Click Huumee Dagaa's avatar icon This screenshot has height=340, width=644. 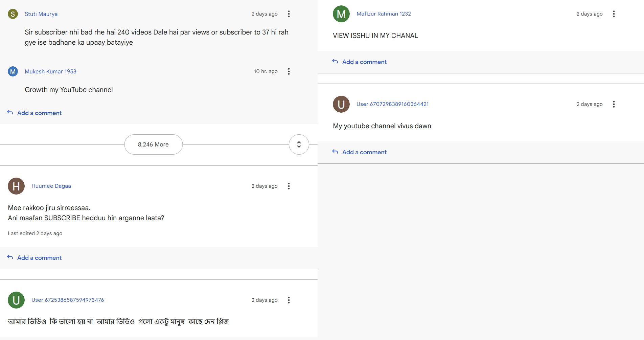[x=16, y=186]
